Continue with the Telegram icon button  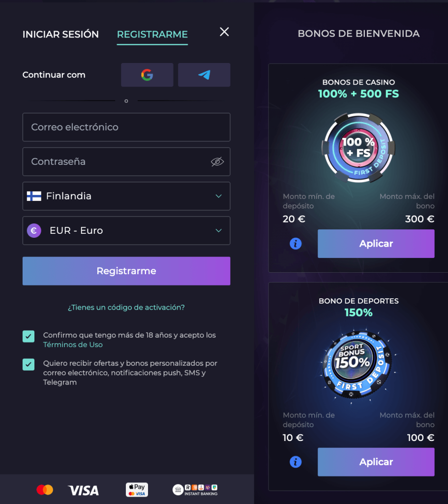pos(204,75)
